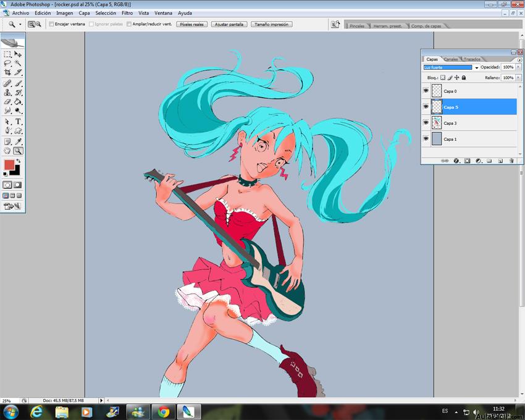Select the Hand tool
The image size is (525, 420).
click(x=7, y=151)
